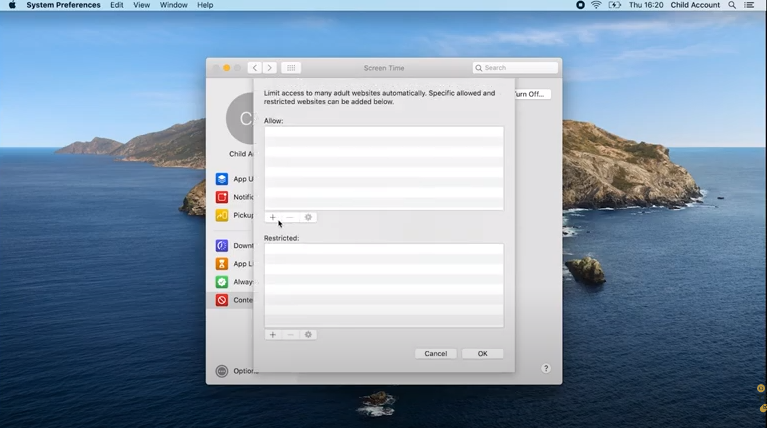Cancel the website restrictions sheet
This screenshot has height=428, width=767.
[x=435, y=354]
